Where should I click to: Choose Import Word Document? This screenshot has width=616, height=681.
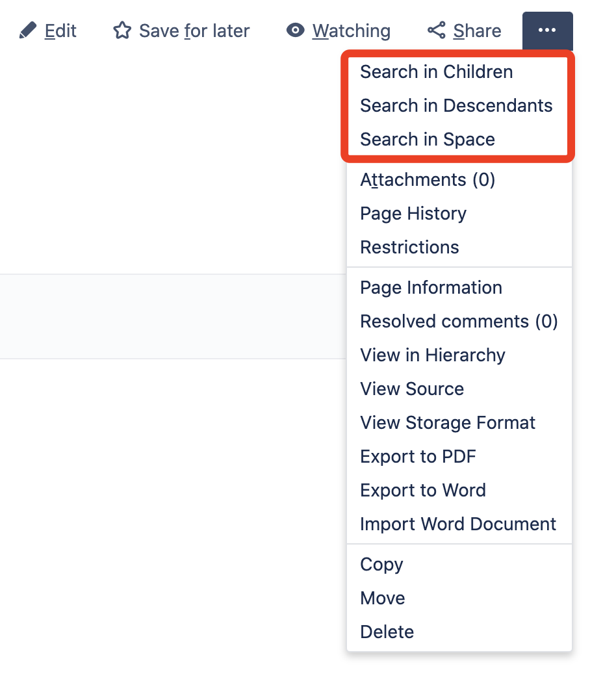[x=458, y=524]
